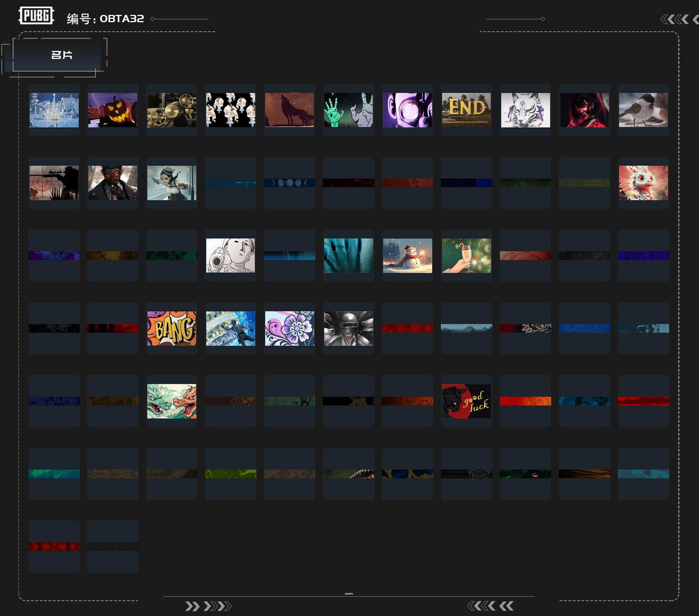Select the baby dragon nameplate

(644, 183)
